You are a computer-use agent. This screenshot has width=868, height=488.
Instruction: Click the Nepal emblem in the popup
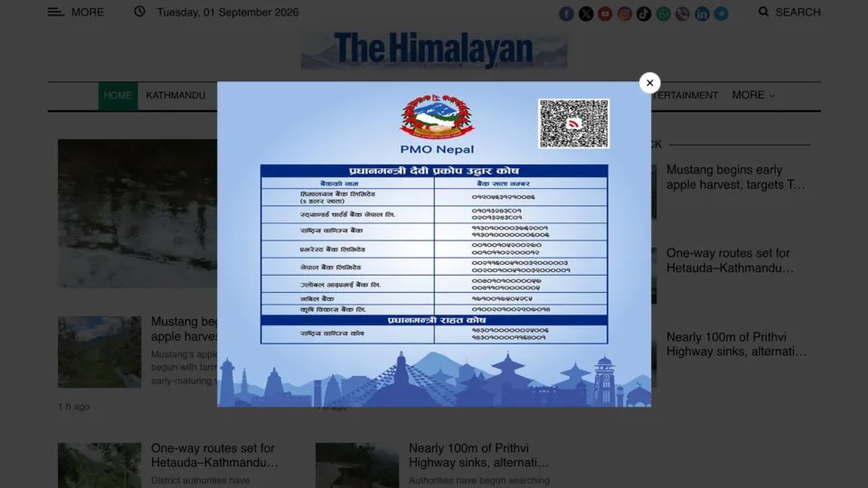pyautogui.click(x=437, y=116)
